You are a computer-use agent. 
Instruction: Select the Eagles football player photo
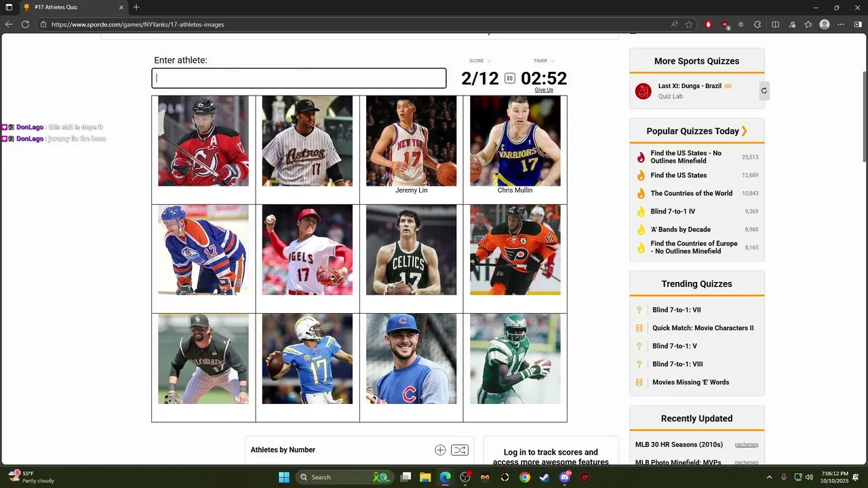click(x=515, y=359)
